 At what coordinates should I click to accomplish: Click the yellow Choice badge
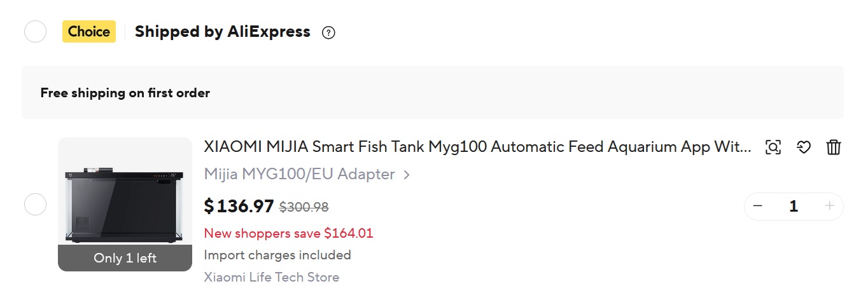(89, 32)
